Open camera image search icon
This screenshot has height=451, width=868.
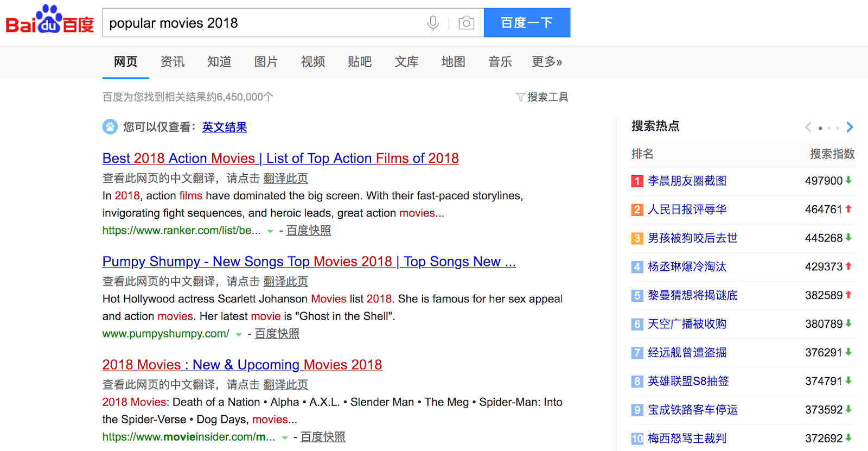pos(466,23)
